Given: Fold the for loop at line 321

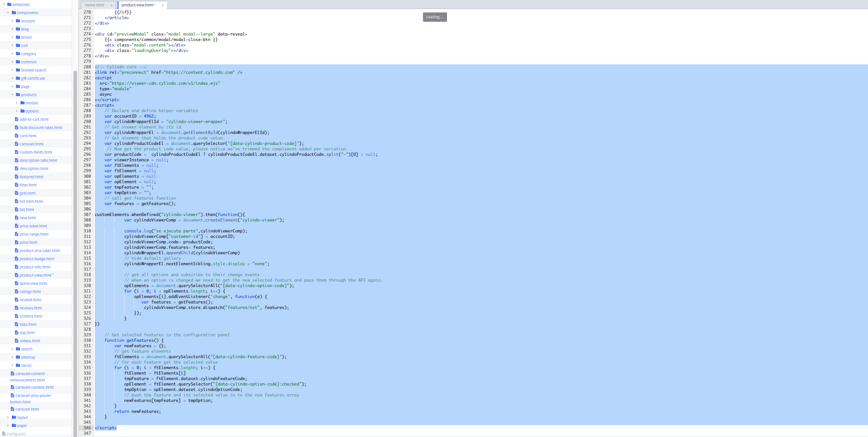Looking at the screenshot, I should pyautogui.click(x=93, y=291).
